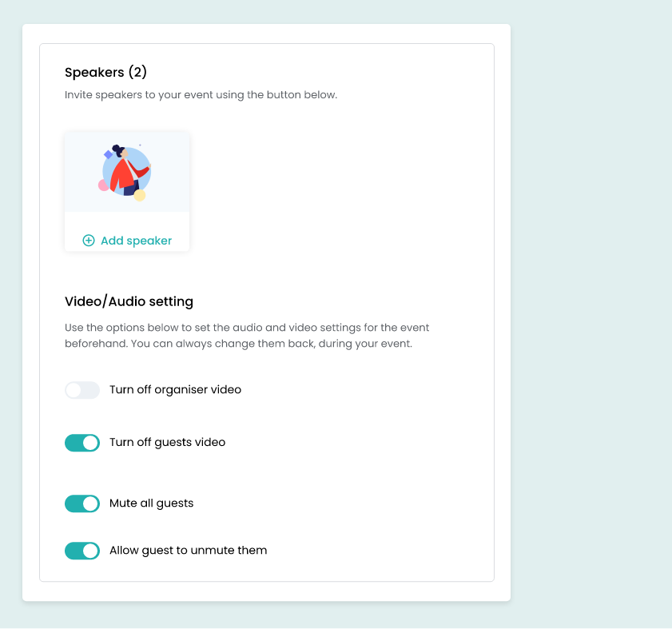Click the dark hair bun of illustrated speaker

tap(117, 149)
